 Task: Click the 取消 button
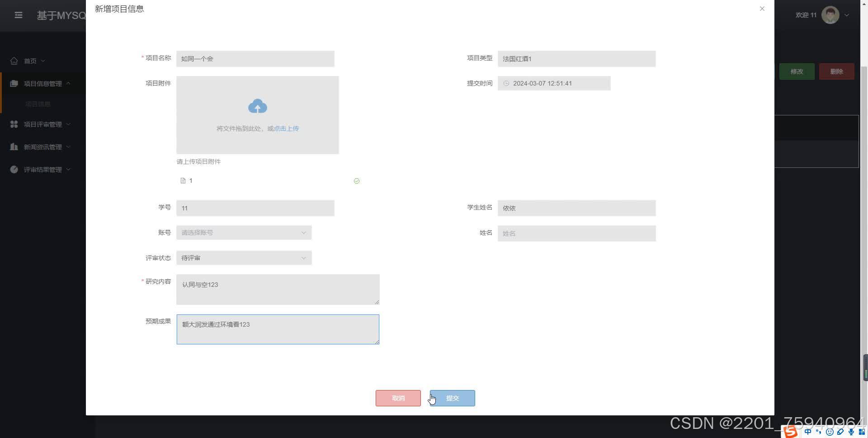click(398, 398)
